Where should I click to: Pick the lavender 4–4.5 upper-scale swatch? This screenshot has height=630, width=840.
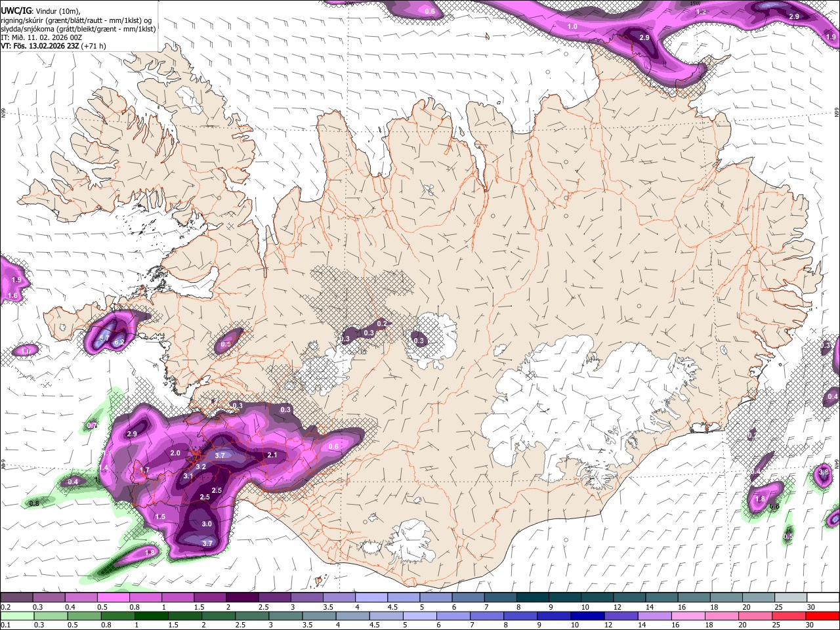[x=371, y=597]
